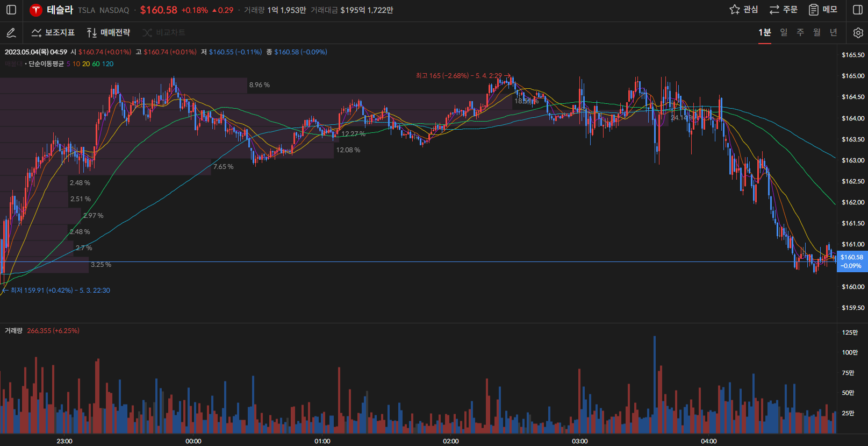Open the 주문 order panel

783,10
